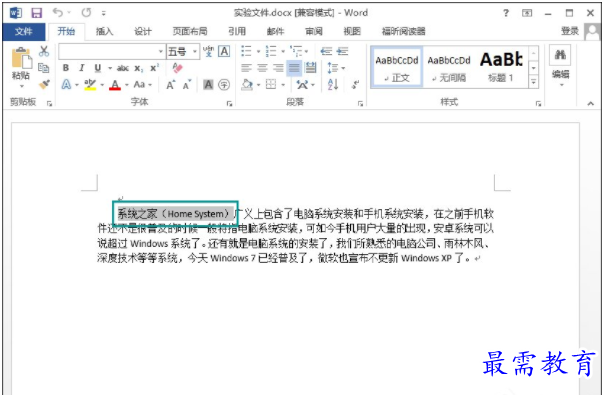The height and width of the screenshot is (395, 604).
Task: Center align the paragraph
Action: [x=262, y=68]
